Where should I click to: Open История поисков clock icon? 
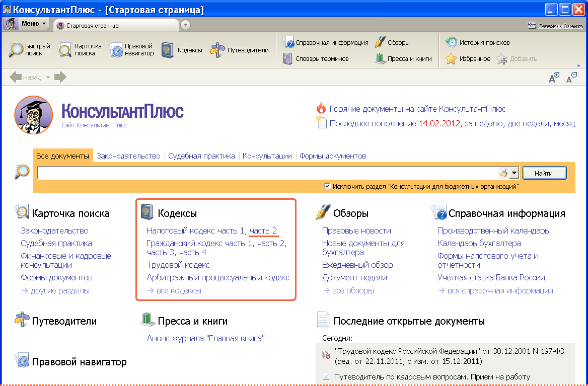pyautogui.click(x=451, y=42)
